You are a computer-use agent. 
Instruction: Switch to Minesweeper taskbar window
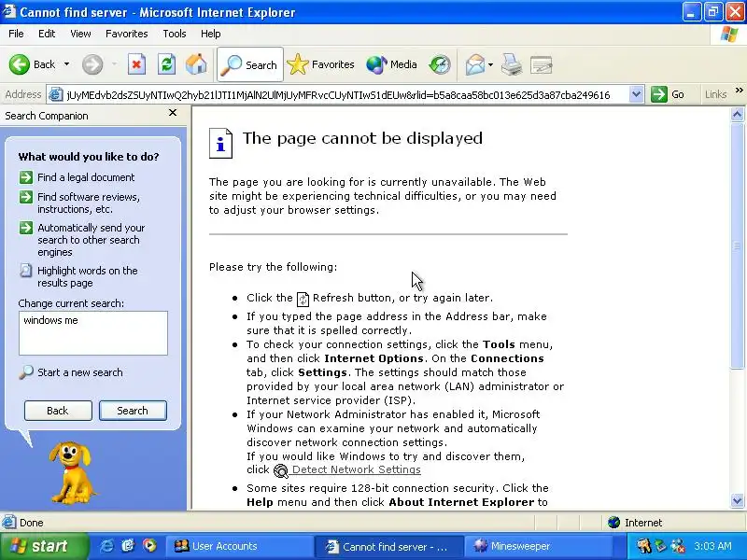pos(537,546)
